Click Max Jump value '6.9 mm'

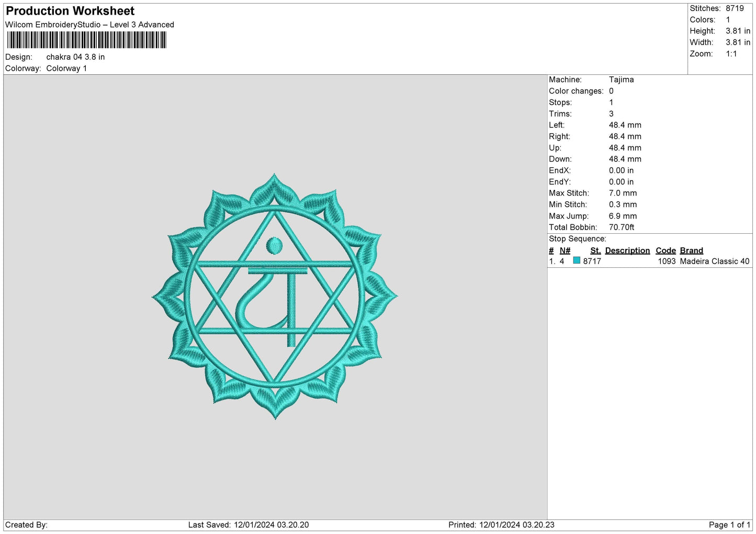coord(623,216)
